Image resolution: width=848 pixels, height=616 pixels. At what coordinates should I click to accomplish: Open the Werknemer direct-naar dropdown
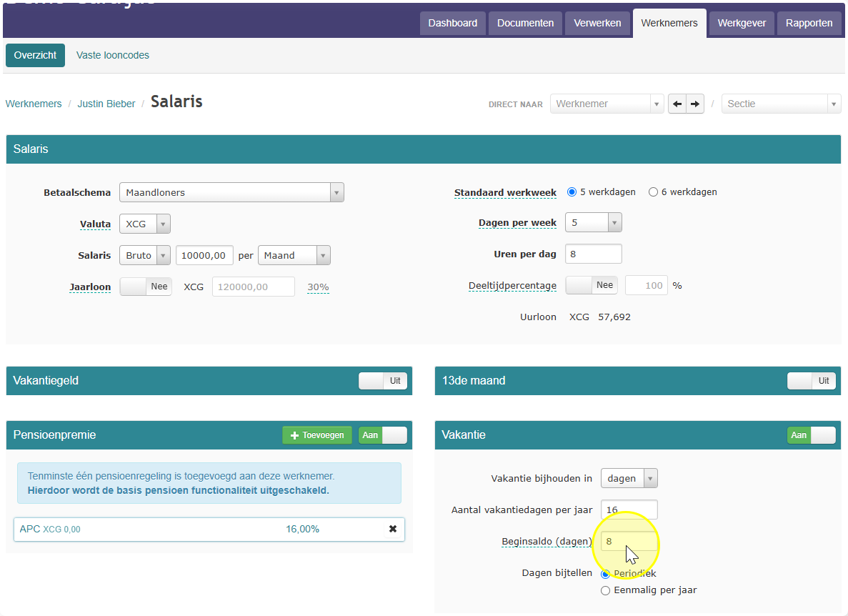[607, 104]
